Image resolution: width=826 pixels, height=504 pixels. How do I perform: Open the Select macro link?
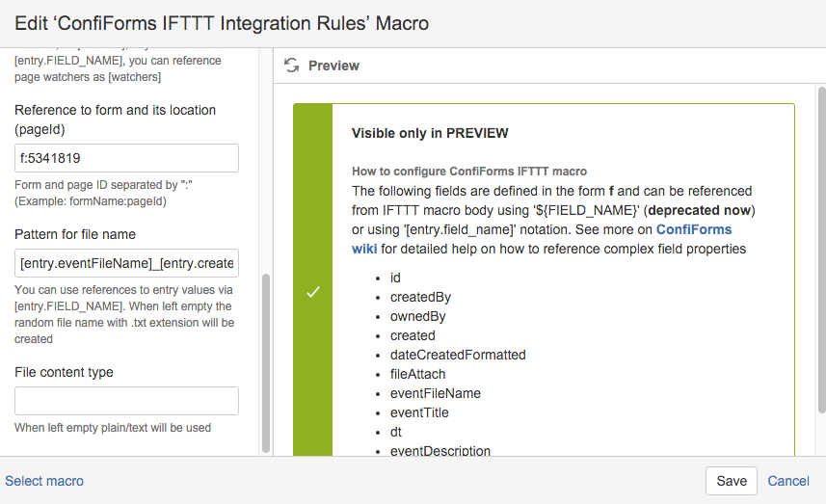click(44, 481)
